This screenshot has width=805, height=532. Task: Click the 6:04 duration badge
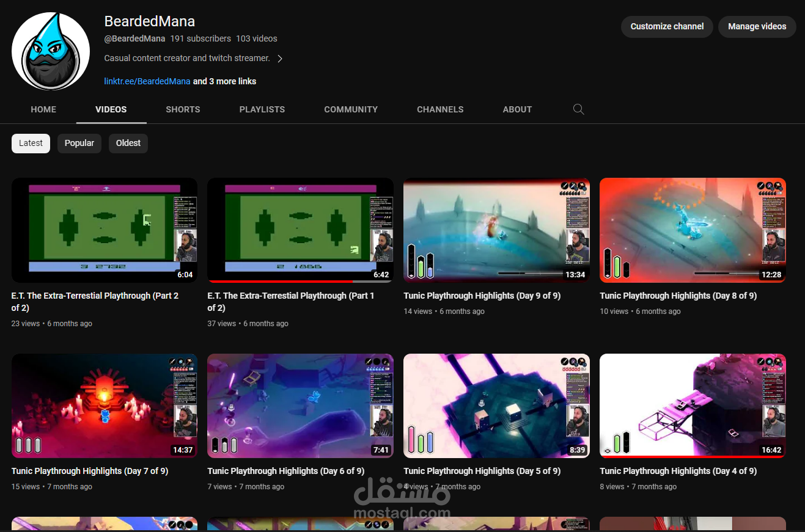[185, 275]
